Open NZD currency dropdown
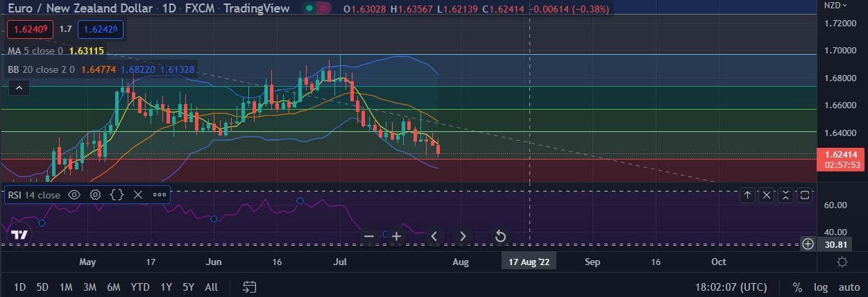Viewport: 868px width, 297px height. (835, 6)
